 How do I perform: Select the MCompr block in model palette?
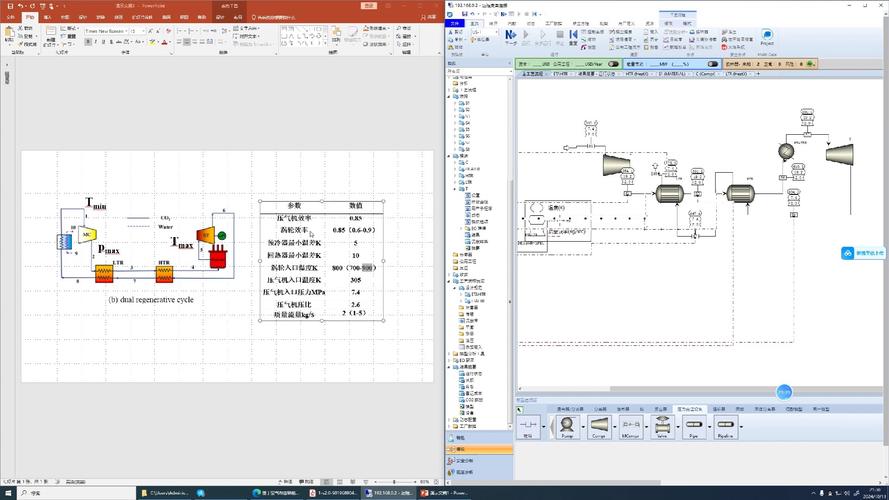[631, 426]
